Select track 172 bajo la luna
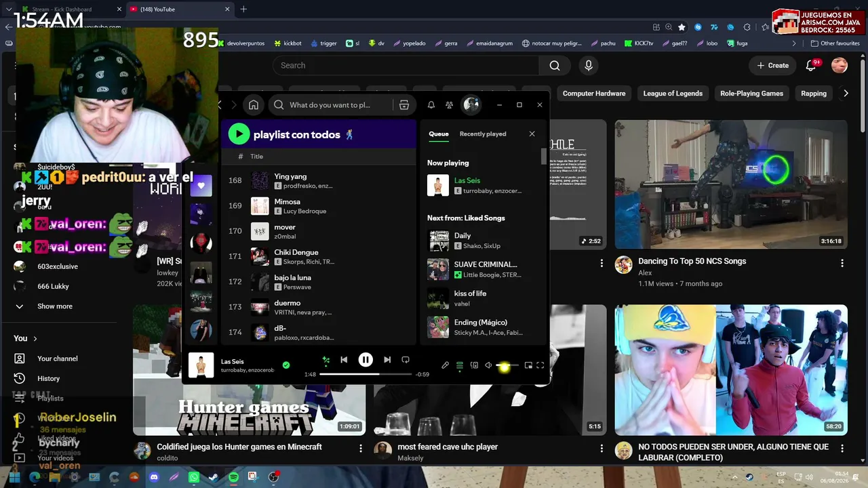 pos(319,282)
